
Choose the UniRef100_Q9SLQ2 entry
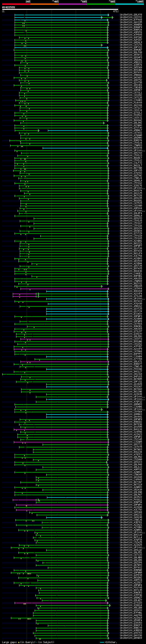[131, 550]
